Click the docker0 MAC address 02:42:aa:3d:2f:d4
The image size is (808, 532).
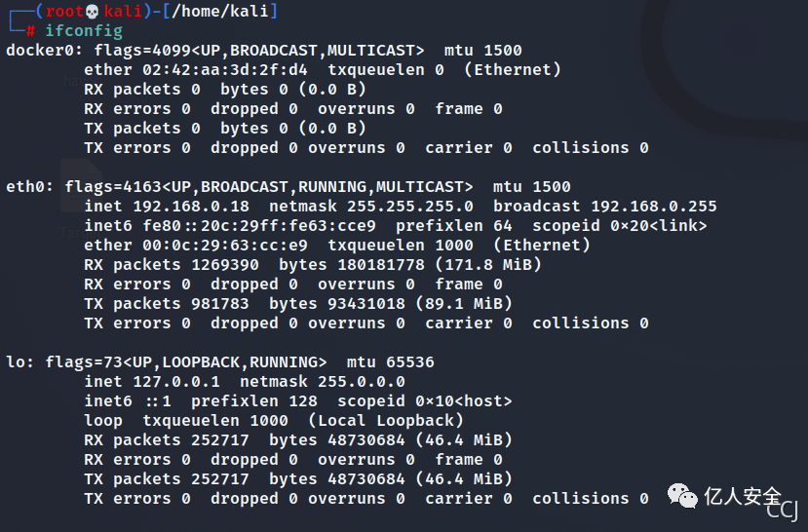pyautogui.click(x=225, y=69)
